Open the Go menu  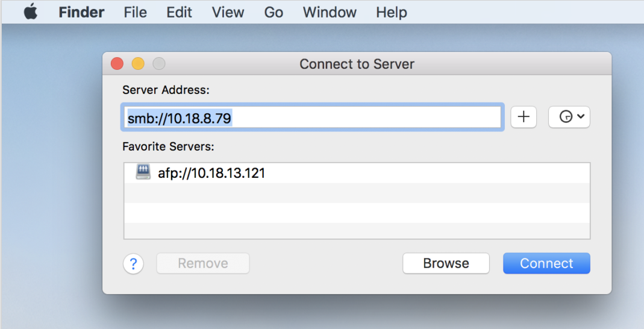274,12
